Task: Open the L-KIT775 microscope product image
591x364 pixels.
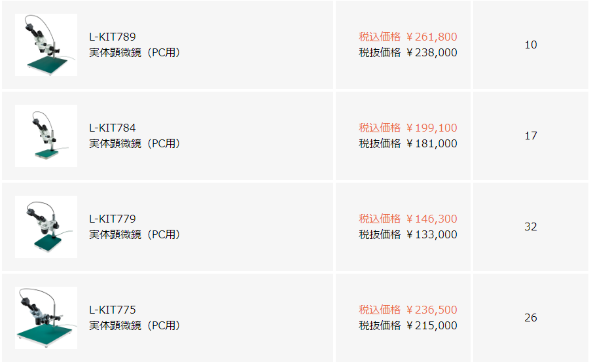Action: (46, 318)
